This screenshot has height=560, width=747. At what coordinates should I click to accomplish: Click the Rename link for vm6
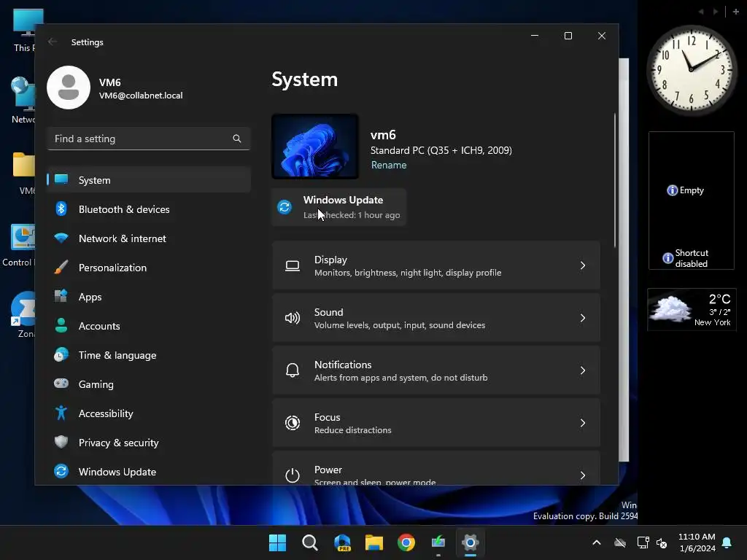coord(389,166)
